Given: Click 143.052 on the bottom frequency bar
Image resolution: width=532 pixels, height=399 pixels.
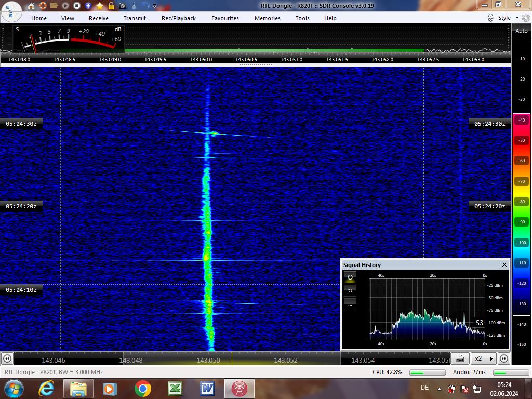Looking at the screenshot, I should coord(286,361).
